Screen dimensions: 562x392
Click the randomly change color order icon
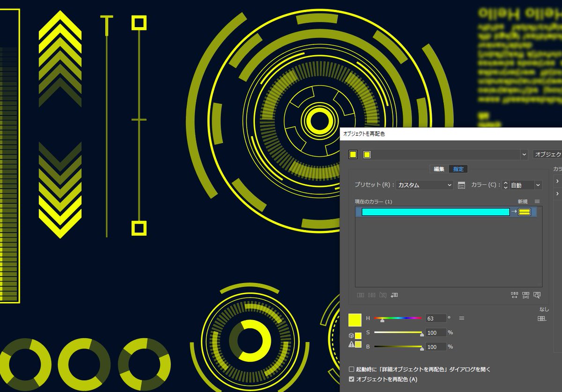(514, 295)
